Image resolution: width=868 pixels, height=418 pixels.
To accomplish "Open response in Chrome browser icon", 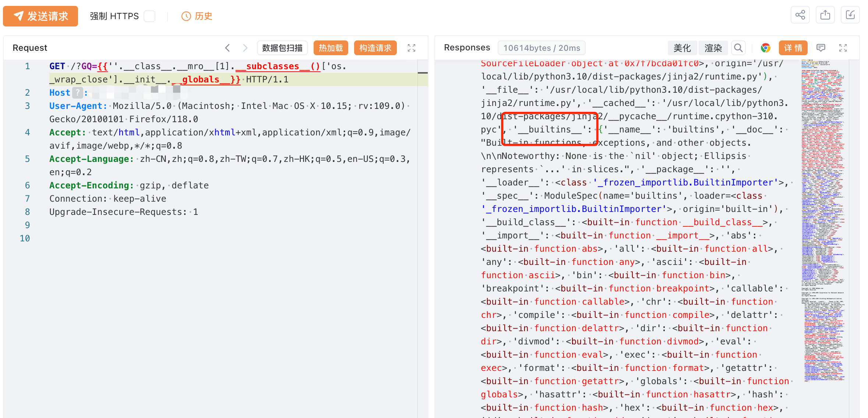I will [x=766, y=48].
